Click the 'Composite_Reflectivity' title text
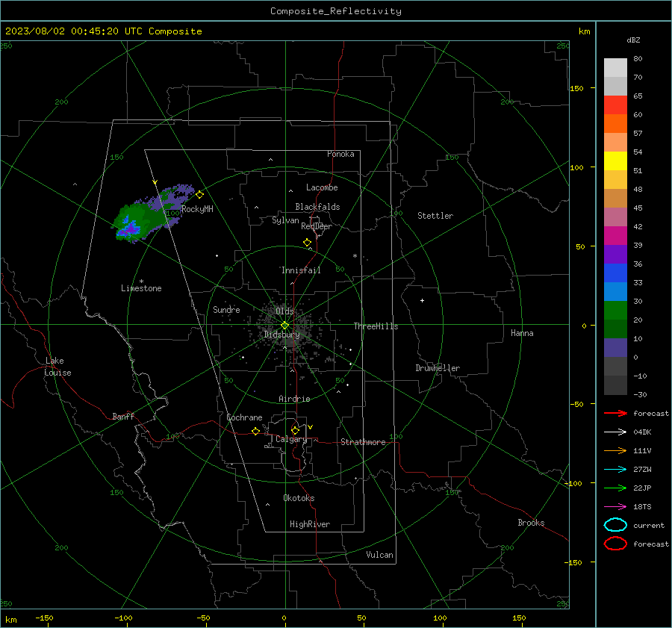 click(x=335, y=11)
